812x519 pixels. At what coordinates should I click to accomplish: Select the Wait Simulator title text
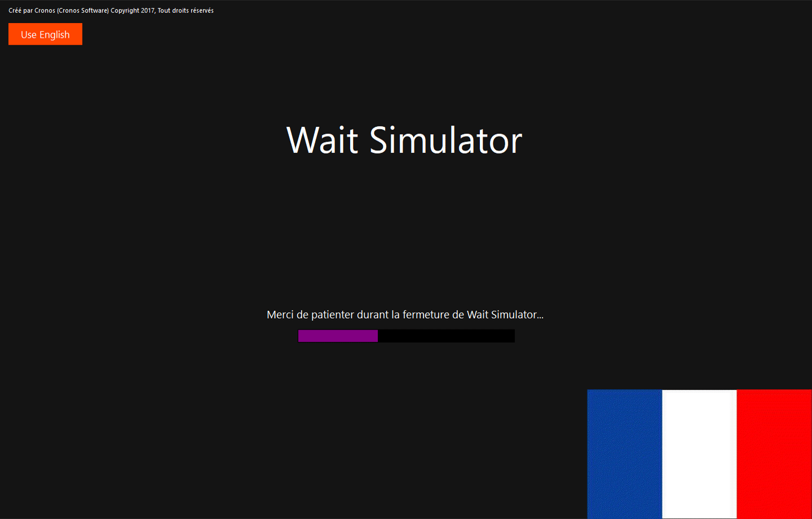point(404,140)
